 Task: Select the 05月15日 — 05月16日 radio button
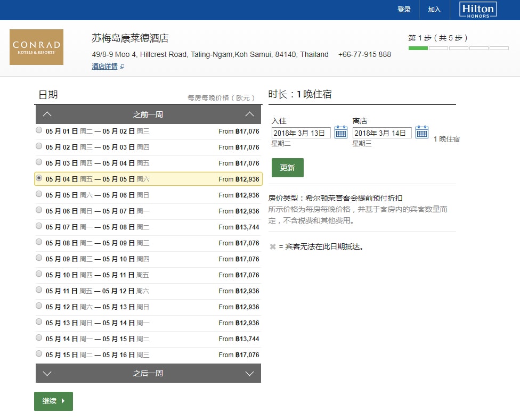pos(39,354)
